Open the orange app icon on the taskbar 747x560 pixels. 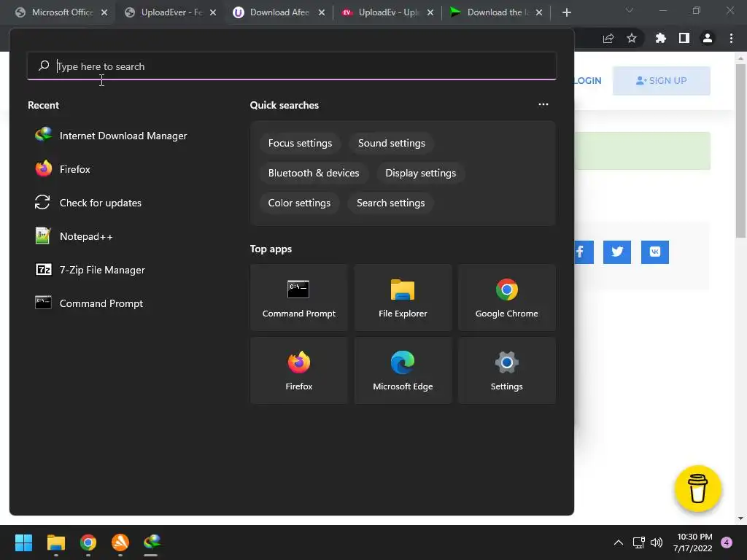click(120, 542)
